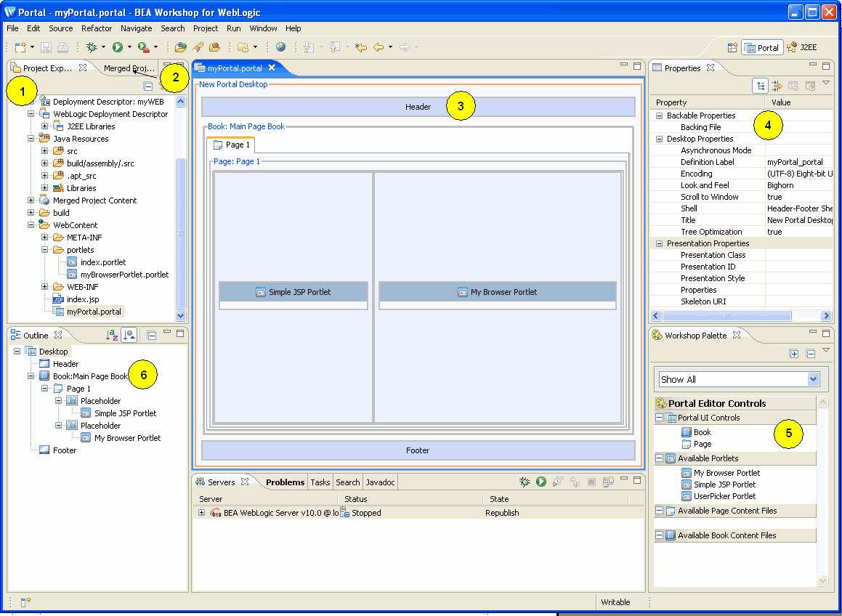Start the BEA WebLogic Server
This screenshot has width=842, height=616.
541,482
